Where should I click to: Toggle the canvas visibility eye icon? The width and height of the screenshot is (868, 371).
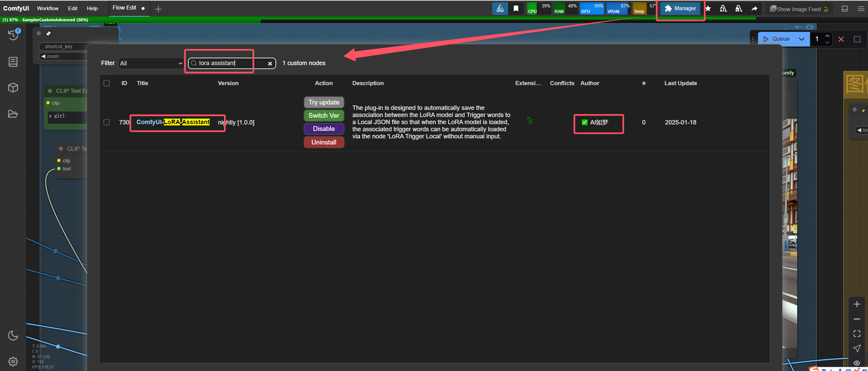click(857, 363)
